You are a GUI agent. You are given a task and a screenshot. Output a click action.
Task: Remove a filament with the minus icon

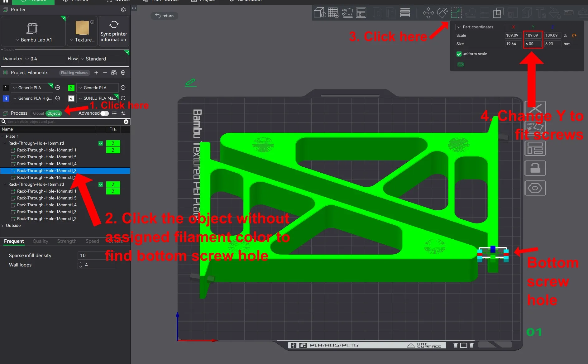(105, 73)
